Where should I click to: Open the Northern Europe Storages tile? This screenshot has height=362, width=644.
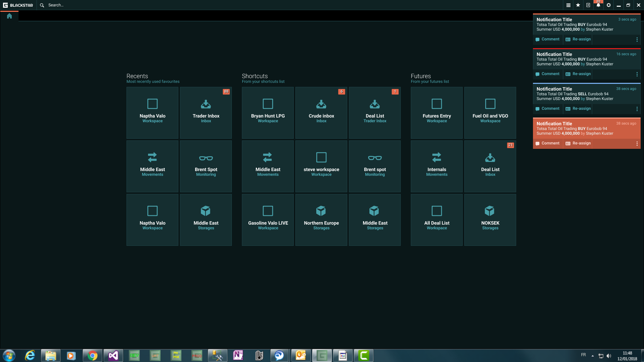(x=321, y=220)
